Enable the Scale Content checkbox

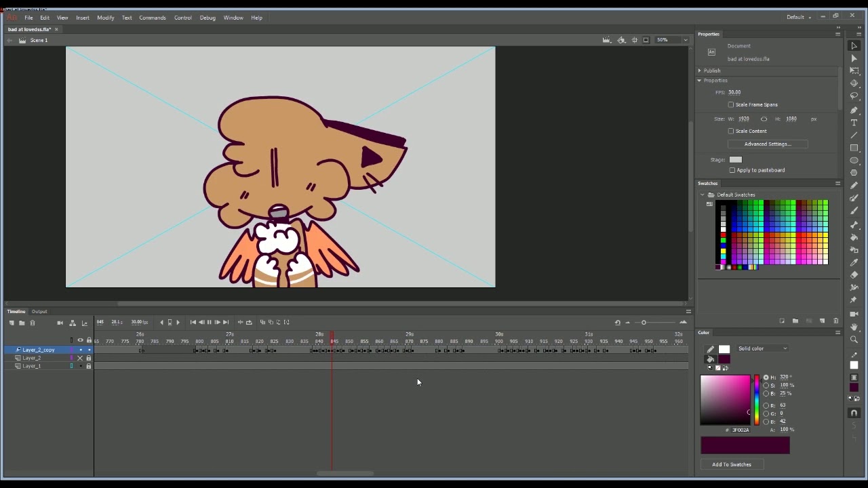[731, 131]
